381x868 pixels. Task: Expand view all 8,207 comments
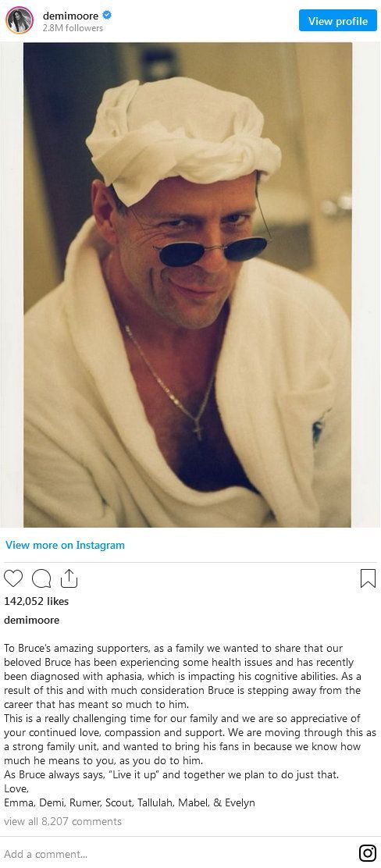click(62, 821)
